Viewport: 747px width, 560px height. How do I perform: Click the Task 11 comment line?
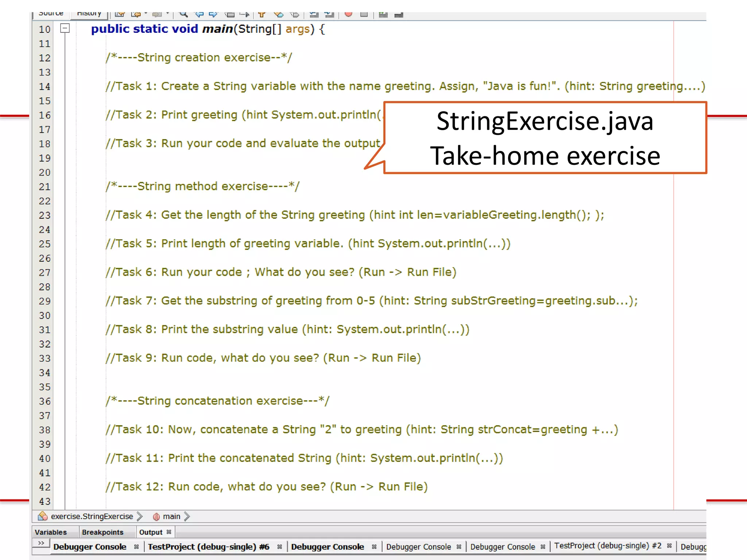[304, 458]
